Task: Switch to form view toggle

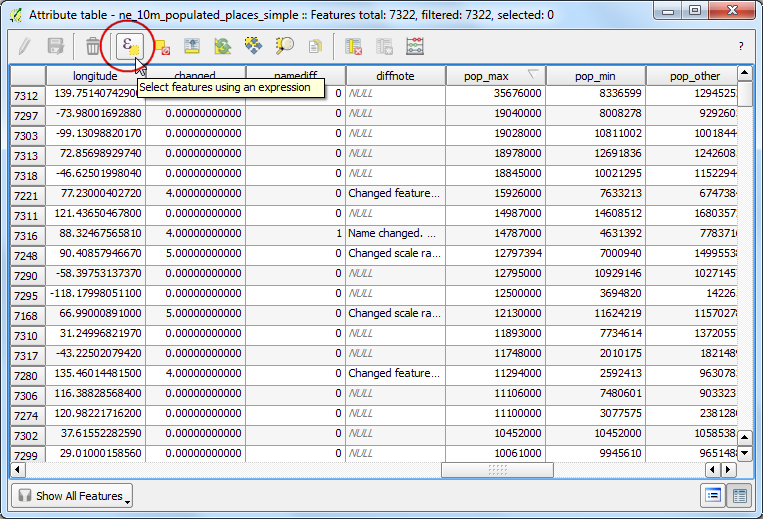Action: click(713, 496)
